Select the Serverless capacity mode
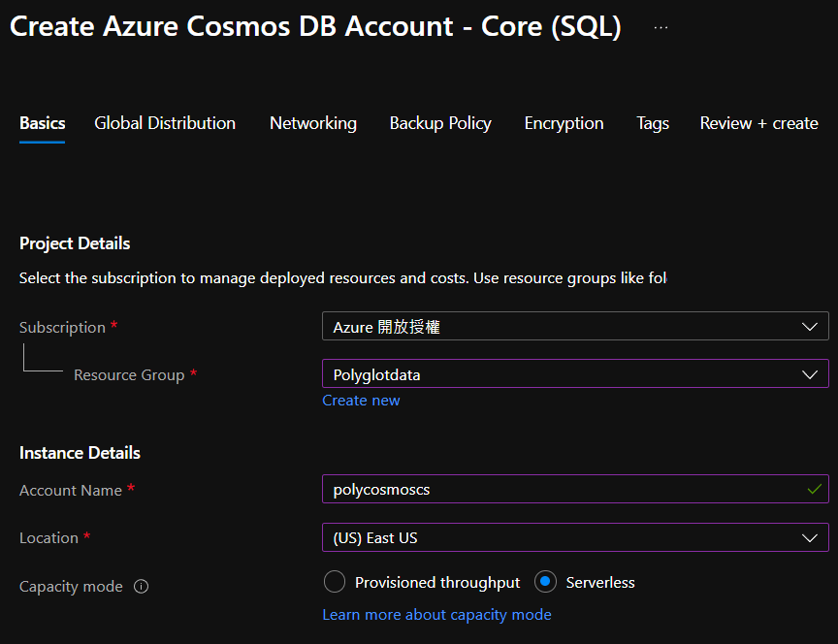 click(x=546, y=582)
